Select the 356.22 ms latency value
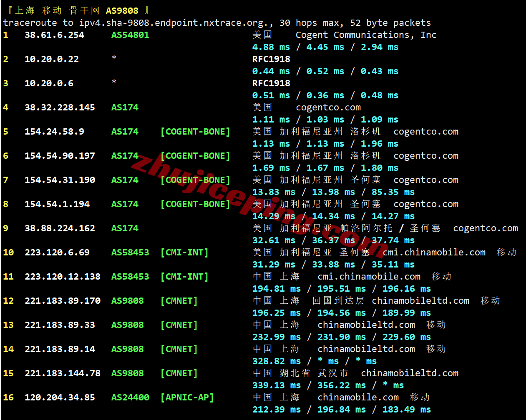This screenshot has width=526, height=420. point(342,385)
